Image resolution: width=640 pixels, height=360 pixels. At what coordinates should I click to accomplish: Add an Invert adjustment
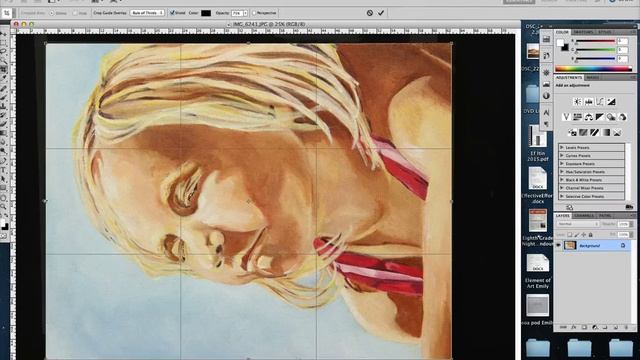572,133
